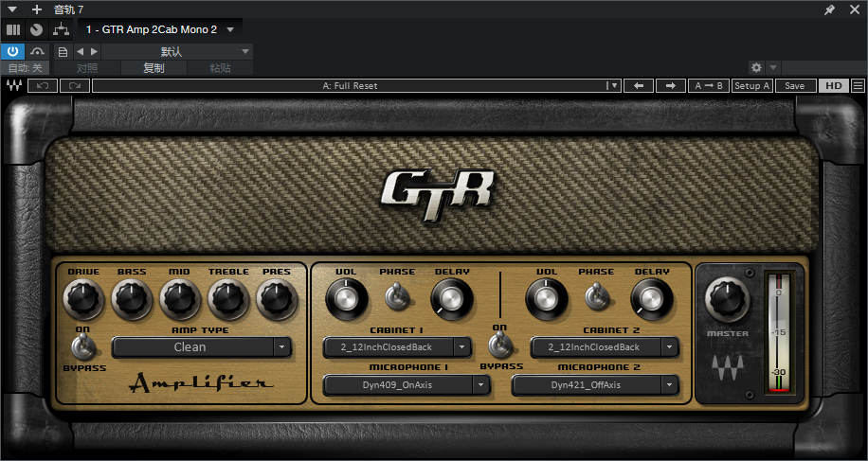Flip the cabinet section On/Bypass switch
The height and width of the screenshot is (461, 868).
[x=500, y=346]
